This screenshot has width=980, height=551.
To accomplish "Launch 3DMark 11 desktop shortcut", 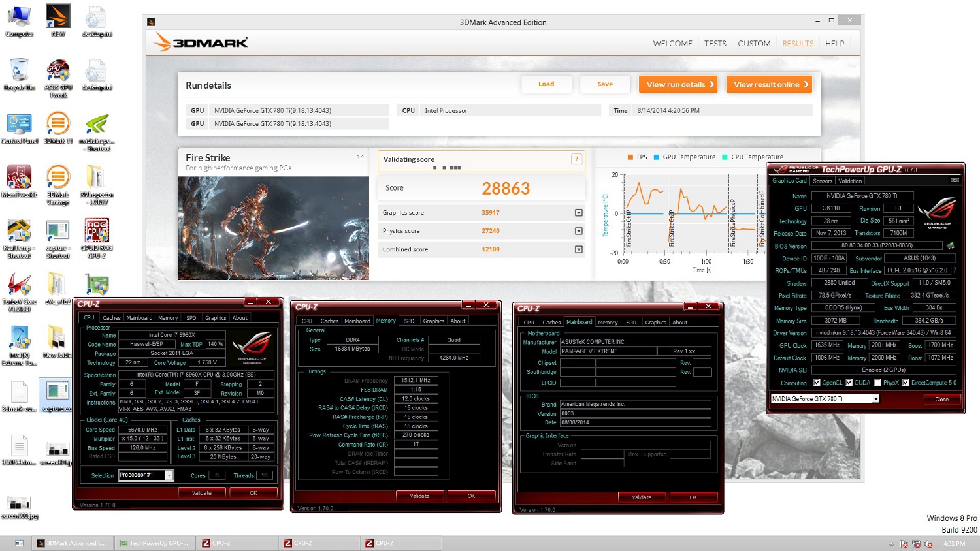I will 58,128.
